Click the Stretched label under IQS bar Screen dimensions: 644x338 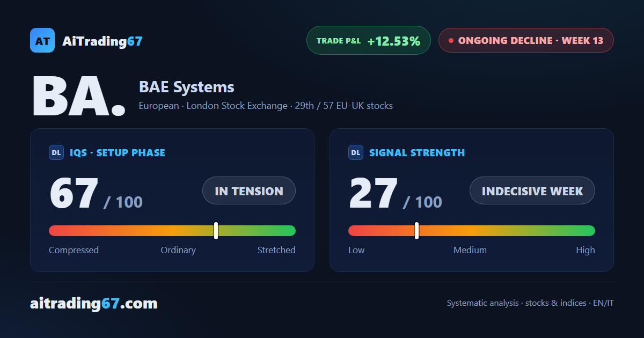(276, 250)
